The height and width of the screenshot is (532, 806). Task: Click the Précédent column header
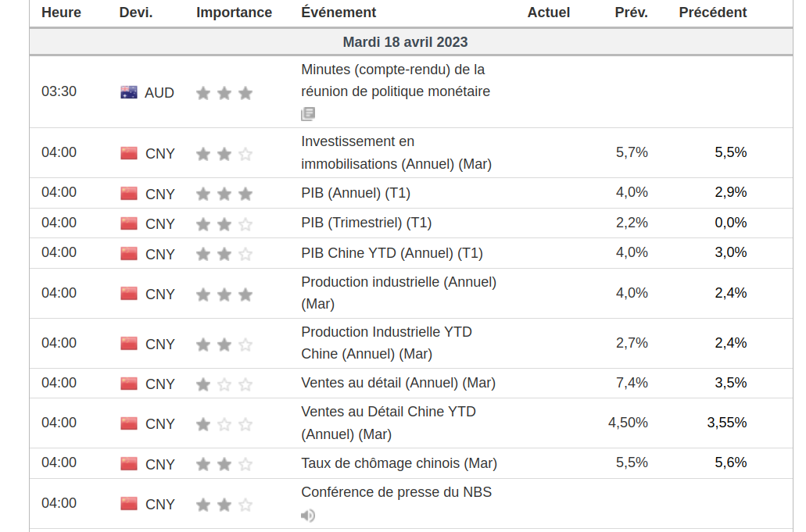click(712, 12)
